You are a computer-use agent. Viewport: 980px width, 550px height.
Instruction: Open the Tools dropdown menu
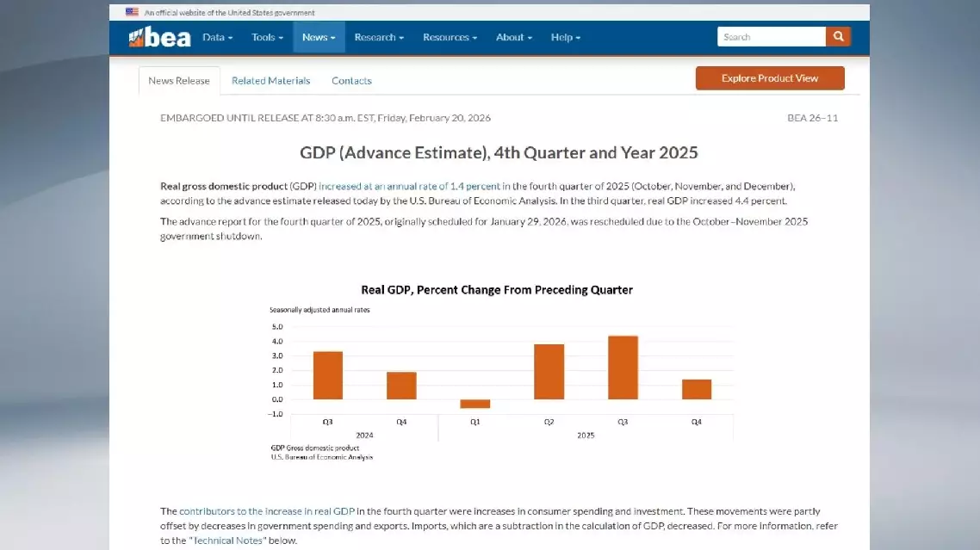(267, 38)
